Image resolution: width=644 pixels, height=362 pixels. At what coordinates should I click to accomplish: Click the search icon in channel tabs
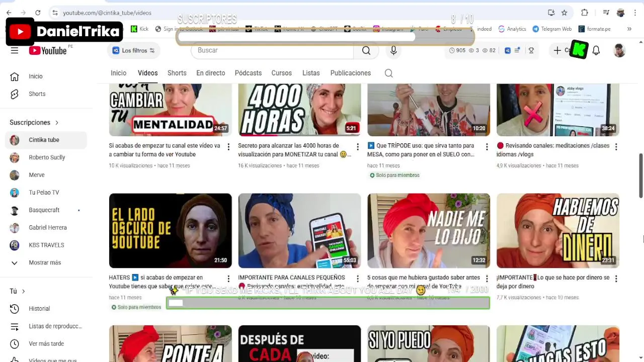point(388,73)
